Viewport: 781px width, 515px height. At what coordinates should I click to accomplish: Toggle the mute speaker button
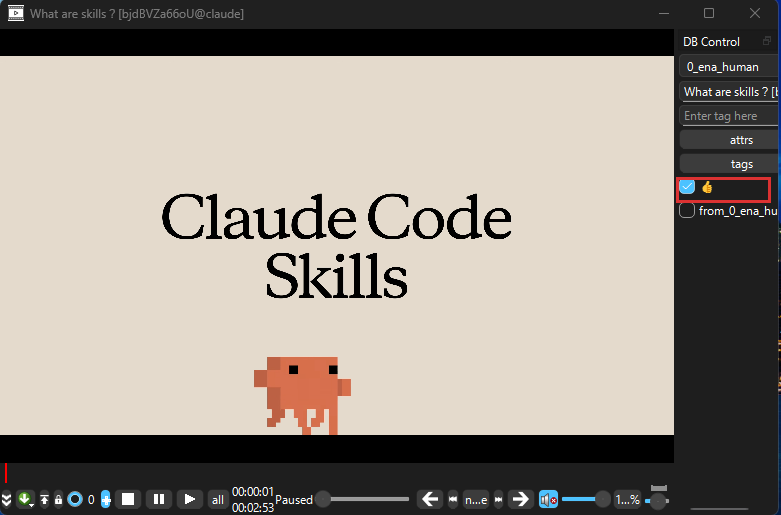(x=548, y=499)
